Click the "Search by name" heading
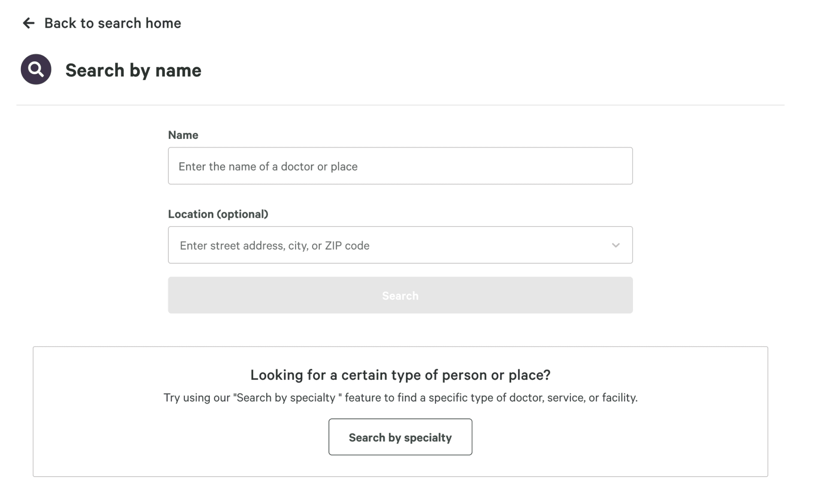 133,70
